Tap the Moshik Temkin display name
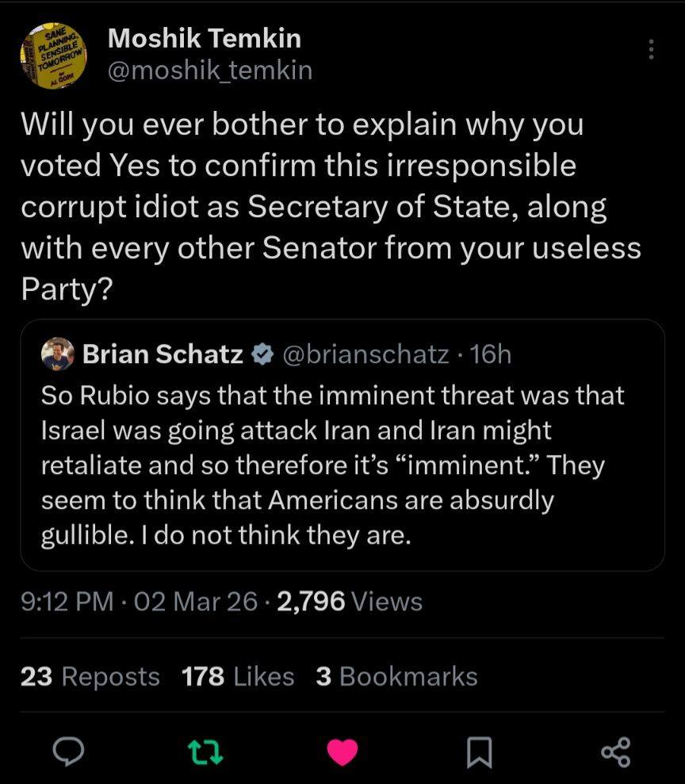The width and height of the screenshot is (685, 784). tap(204, 37)
